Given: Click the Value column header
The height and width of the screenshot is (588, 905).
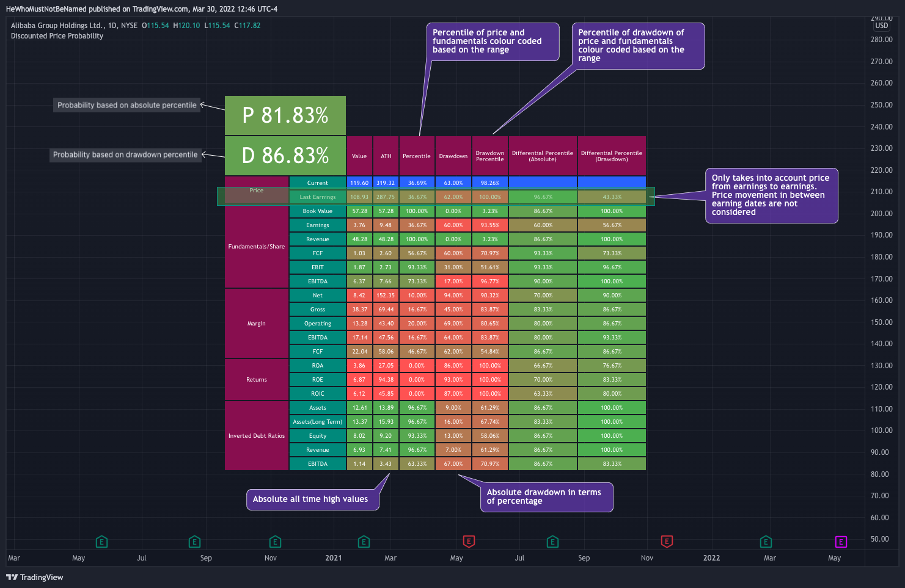Looking at the screenshot, I should pos(359,156).
